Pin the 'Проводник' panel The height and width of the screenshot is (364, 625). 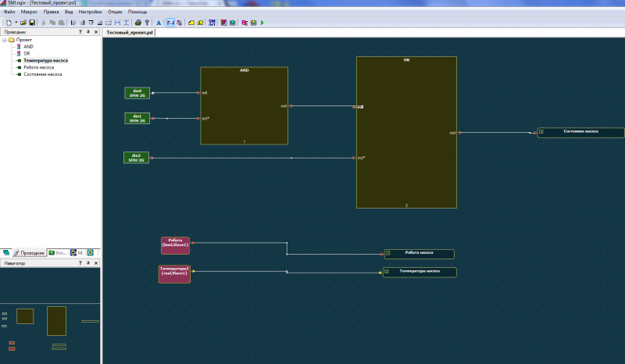point(87,32)
